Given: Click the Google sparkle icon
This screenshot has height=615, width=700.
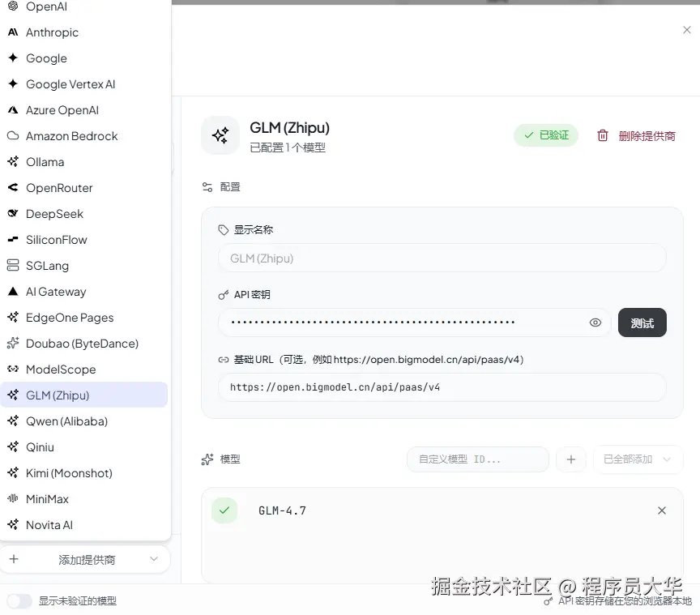Looking at the screenshot, I should pyautogui.click(x=13, y=58).
